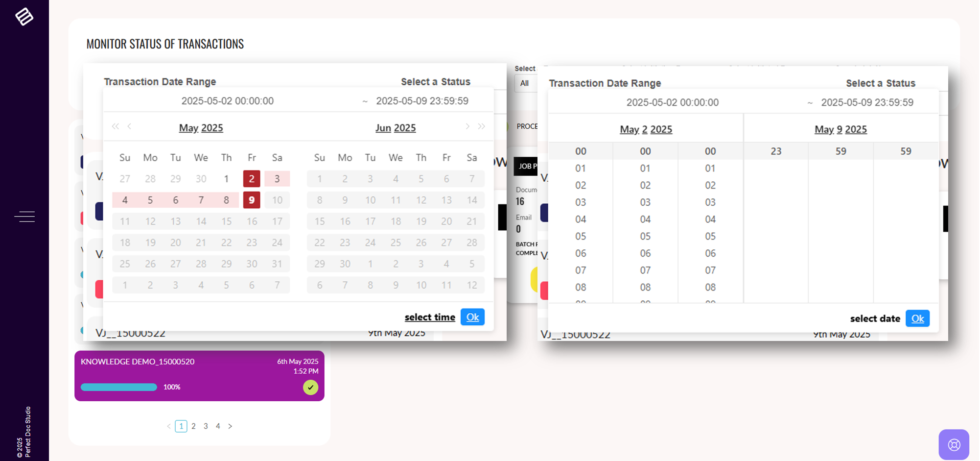Image resolution: width=980 pixels, height=461 pixels.
Task: Click the select time link
Action: pos(430,317)
